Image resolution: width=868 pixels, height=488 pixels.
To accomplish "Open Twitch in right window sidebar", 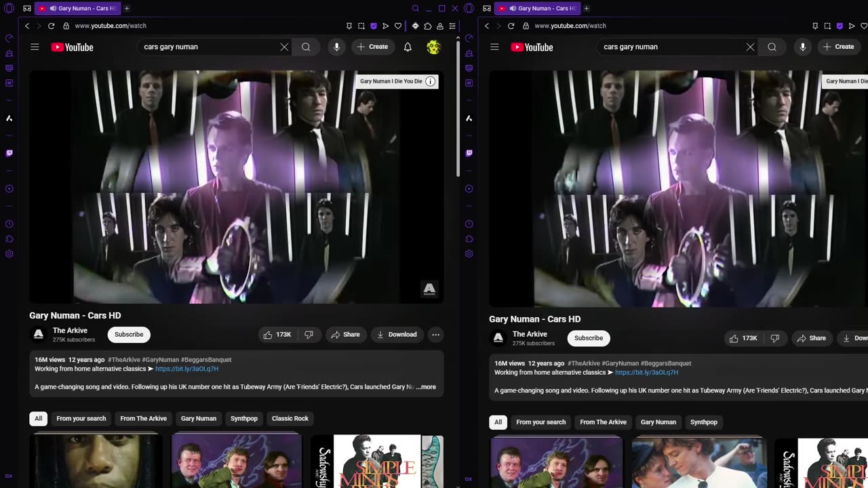I will pyautogui.click(x=469, y=153).
